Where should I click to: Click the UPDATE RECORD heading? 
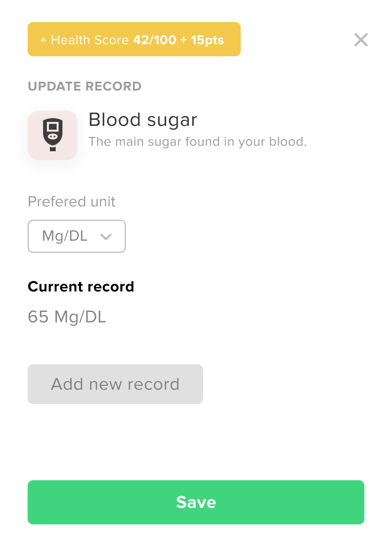click(84, 86)
